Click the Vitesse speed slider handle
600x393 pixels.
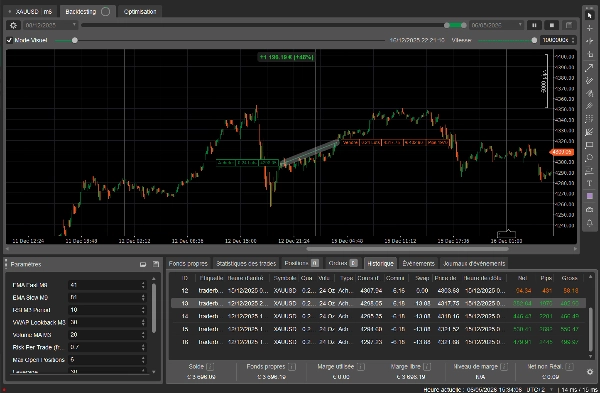534,40
